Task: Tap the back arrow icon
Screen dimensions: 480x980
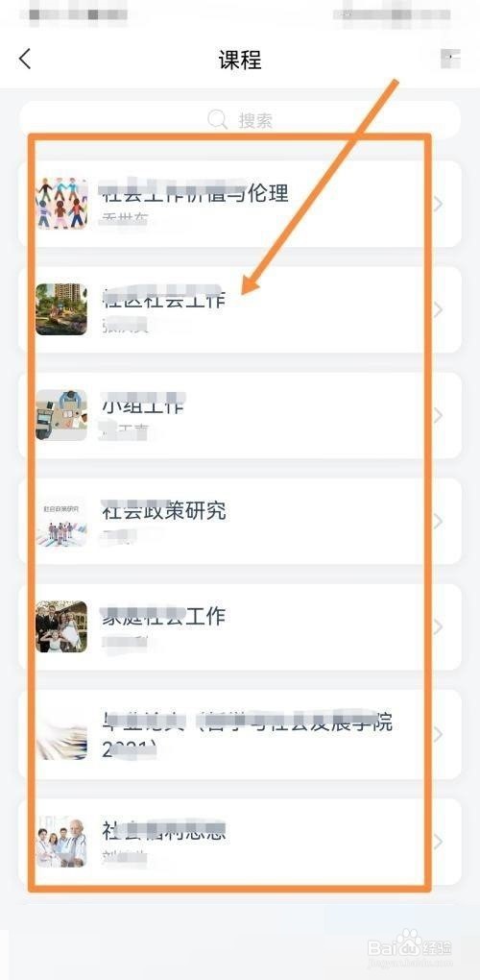Action: (x=24, y=59)
